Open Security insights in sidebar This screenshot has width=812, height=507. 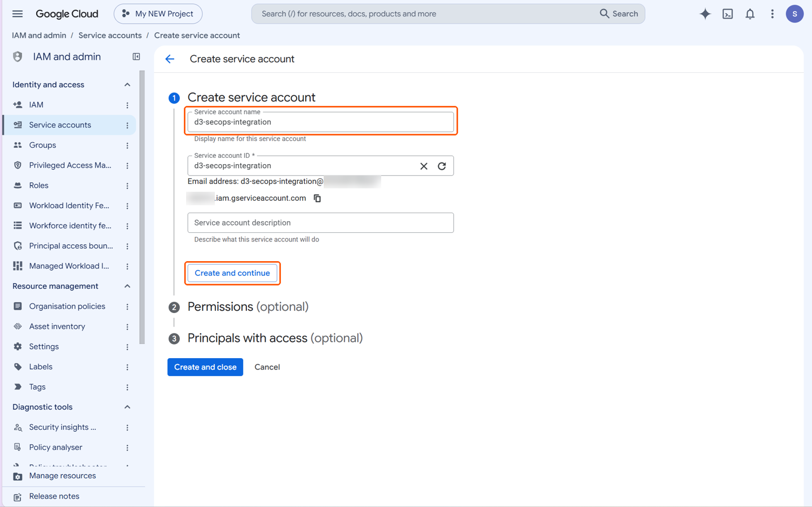63,427
